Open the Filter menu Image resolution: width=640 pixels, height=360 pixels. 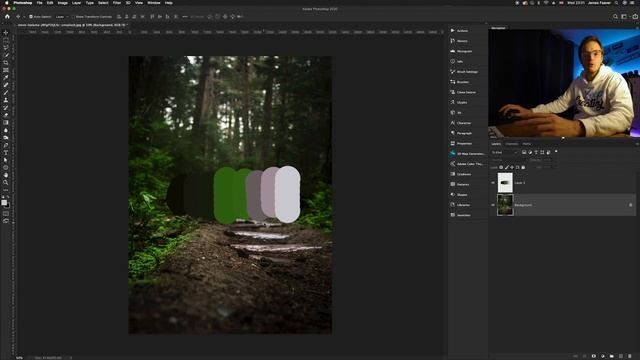[117, 3]
